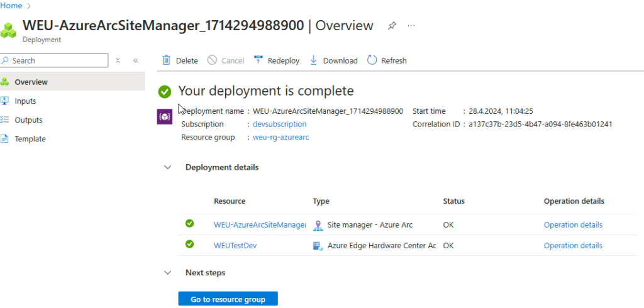Select the Start time value 28.4.2024, 11:04:25
The width and height of the screenshot is (644, 308).
click(501, 111)
